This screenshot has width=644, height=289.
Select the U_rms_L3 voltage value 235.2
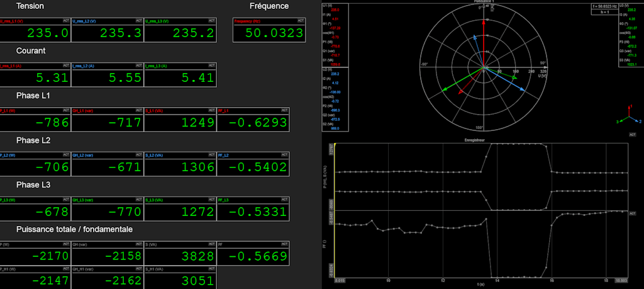tap(194, 33)
